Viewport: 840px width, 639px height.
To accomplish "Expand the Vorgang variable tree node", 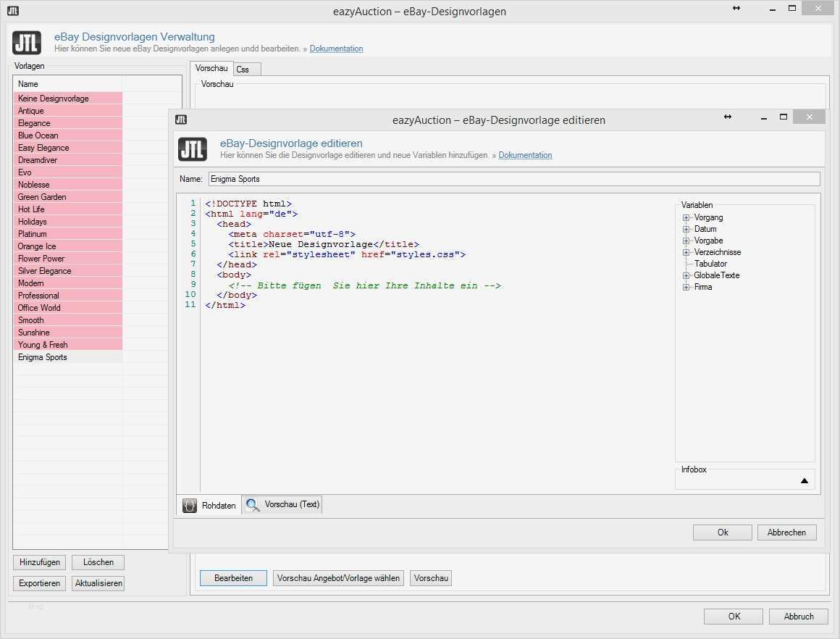I will [x=686, y=218].
